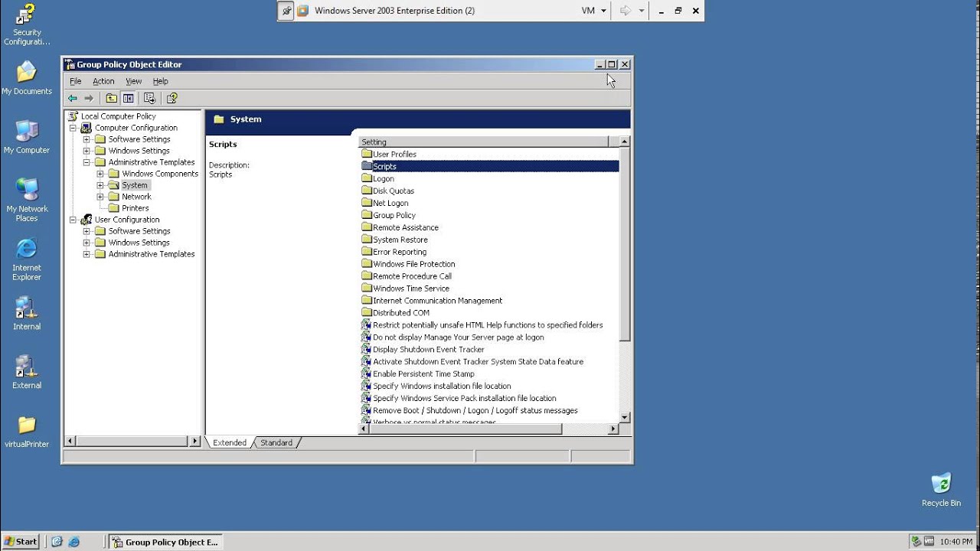Open the Windows File Protection folder
The height and width of the screenshot is (551, 980).
point(413,264)
